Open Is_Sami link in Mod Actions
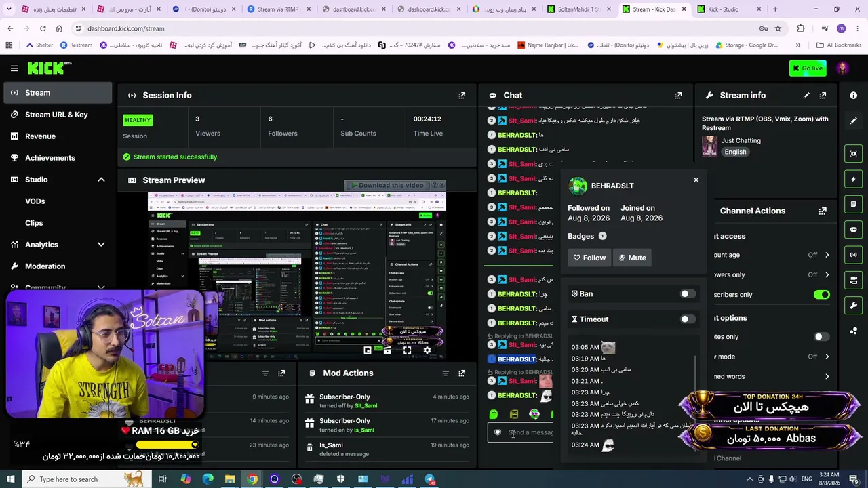The image size is (868, 488). click(364, 430)
